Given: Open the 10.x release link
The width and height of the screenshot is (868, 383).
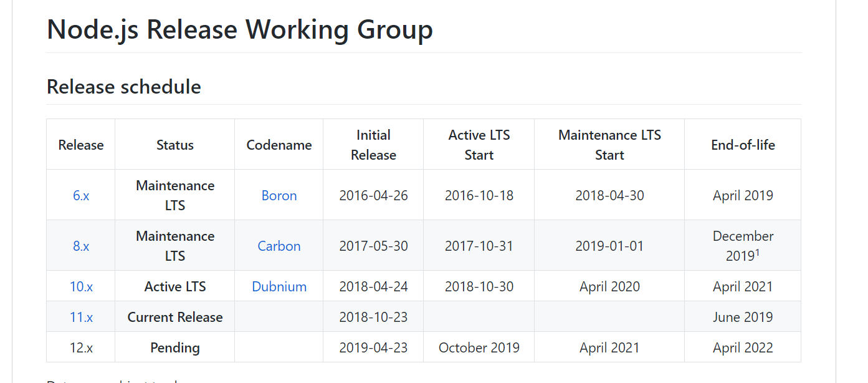Looking at the screenshot, I should (81, 286).
